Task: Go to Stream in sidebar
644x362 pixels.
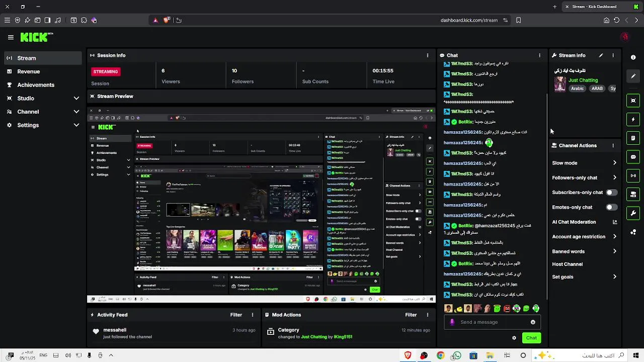Action: tap(43, 58)
